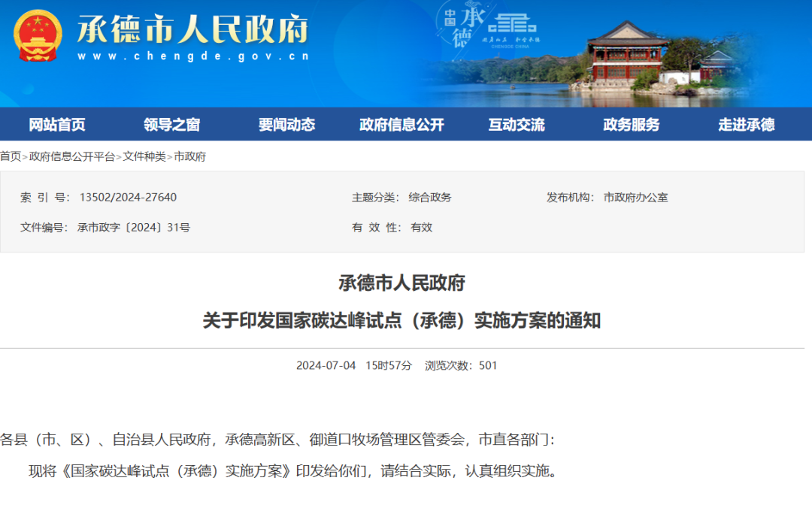Click the publish date 2024-07-04
The image size is (812, 508).
[326, 366]
